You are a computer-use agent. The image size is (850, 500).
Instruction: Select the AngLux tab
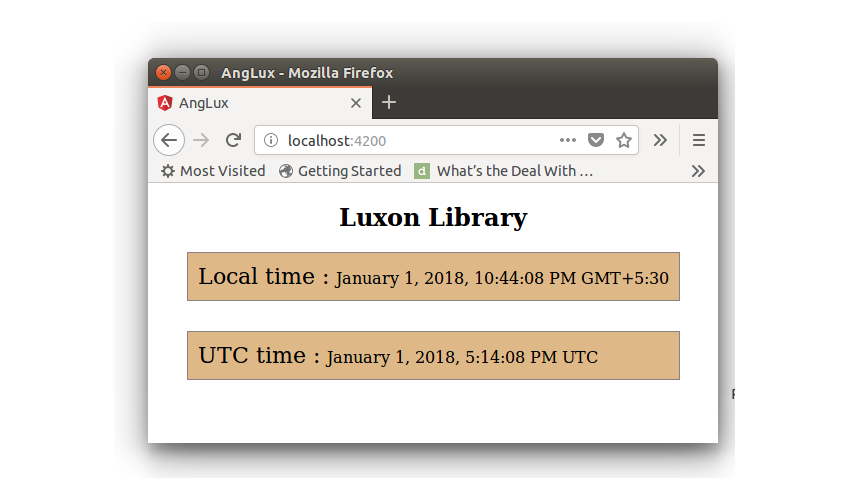260,102
